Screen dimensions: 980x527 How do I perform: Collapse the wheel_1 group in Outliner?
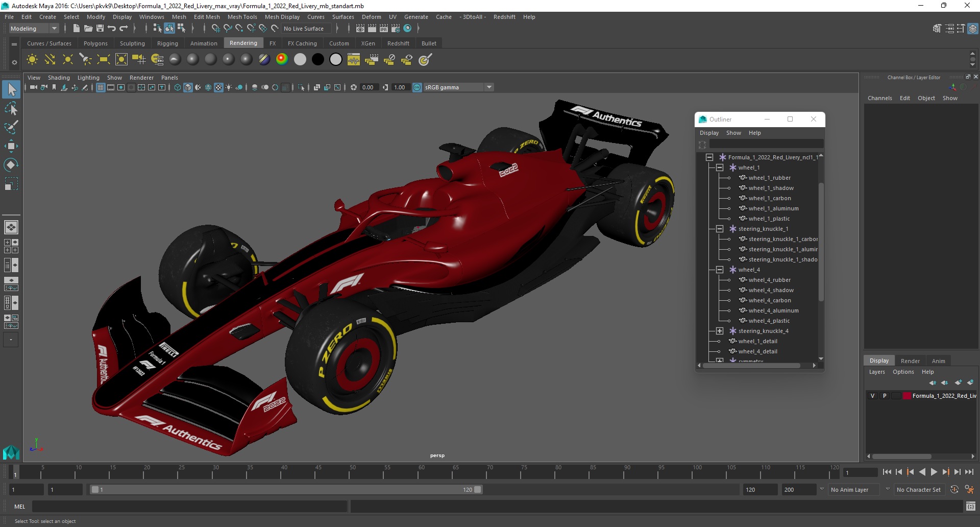(x=720, y=167)
